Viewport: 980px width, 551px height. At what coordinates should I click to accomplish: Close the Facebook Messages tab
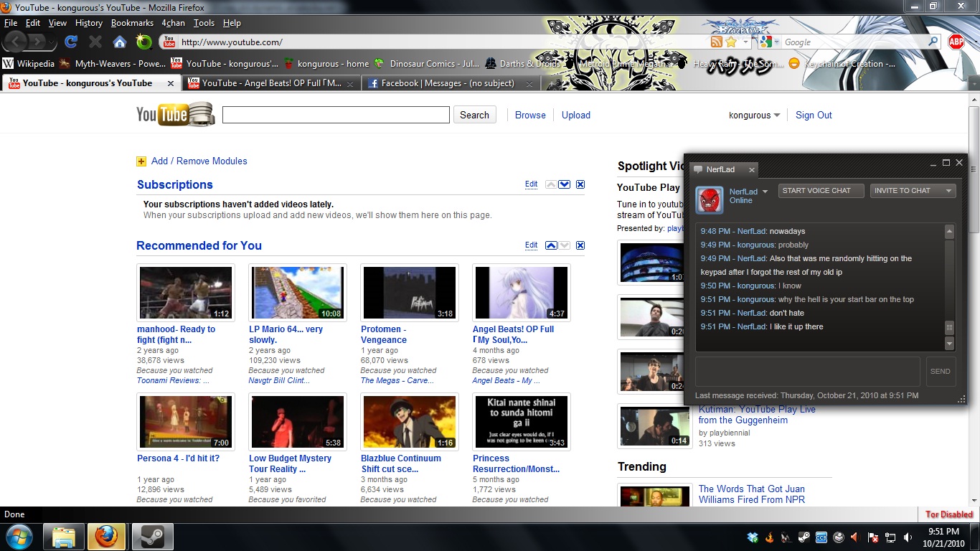click(x=529, y=83)
